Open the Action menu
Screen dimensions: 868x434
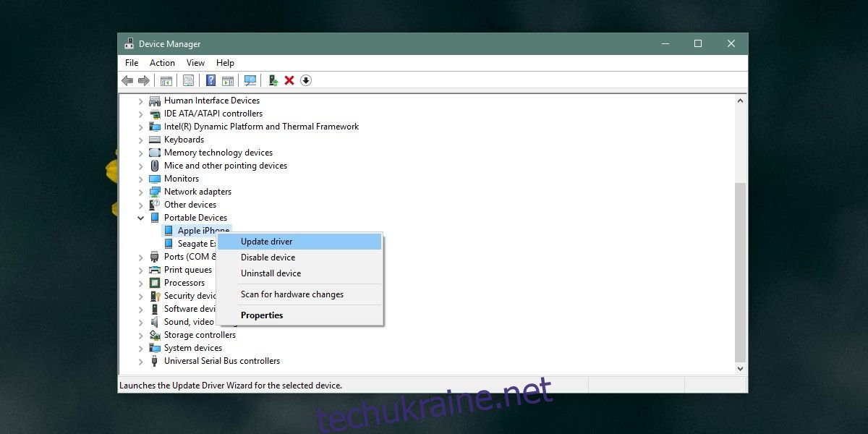point(162,63)
